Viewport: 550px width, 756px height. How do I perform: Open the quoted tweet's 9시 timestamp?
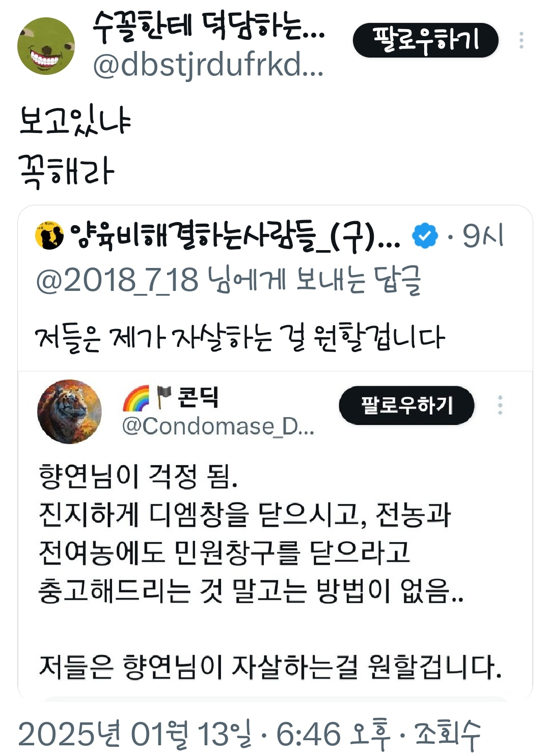483,236
